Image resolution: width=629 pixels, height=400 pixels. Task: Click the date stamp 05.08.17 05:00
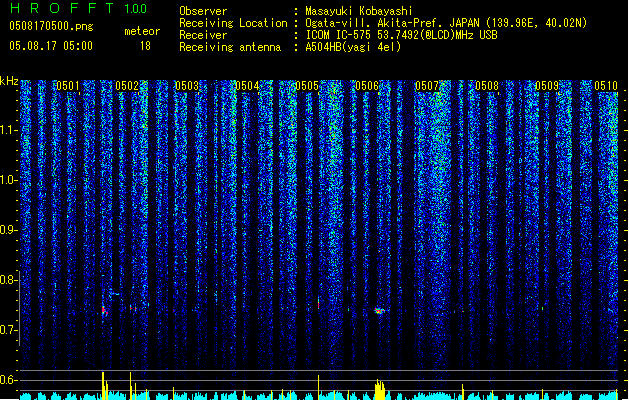(51, 46)
